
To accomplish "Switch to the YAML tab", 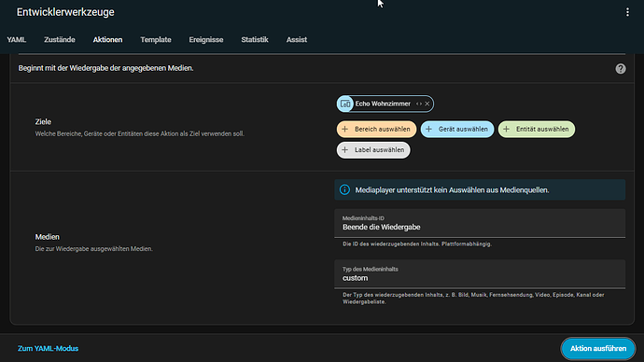I will point(17,40).
